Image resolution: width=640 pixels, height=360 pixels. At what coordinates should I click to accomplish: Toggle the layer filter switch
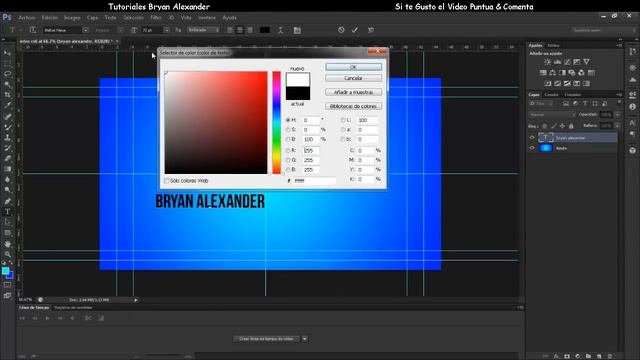(619, 103)
